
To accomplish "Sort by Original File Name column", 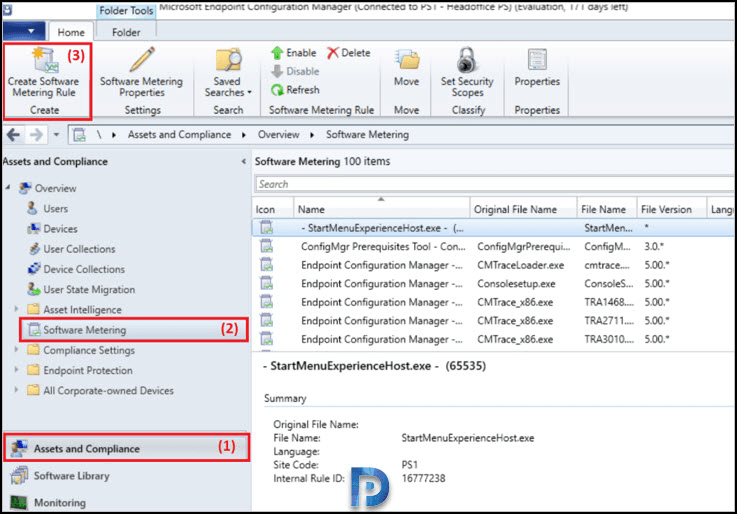I will [523, 209].
